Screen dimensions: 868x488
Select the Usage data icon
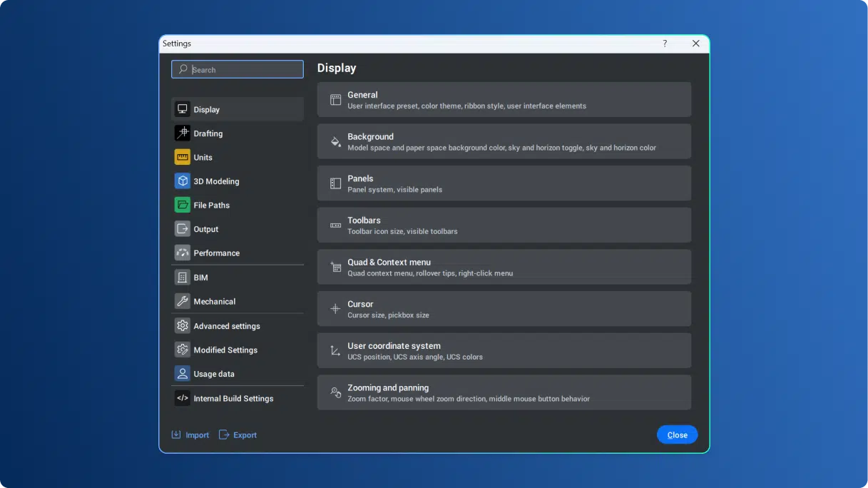pos(183,373)
